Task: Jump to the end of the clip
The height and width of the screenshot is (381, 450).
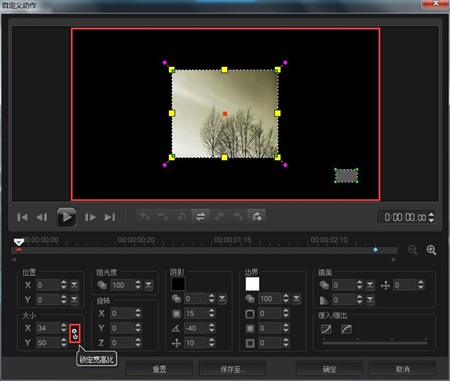Action: point(110,217)
